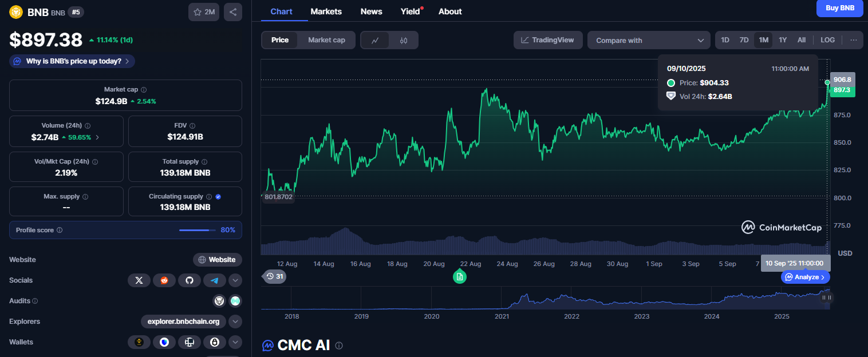Open the BNB Website link
This screenshot has width=868, height=357.
click(x=218, y=260)
